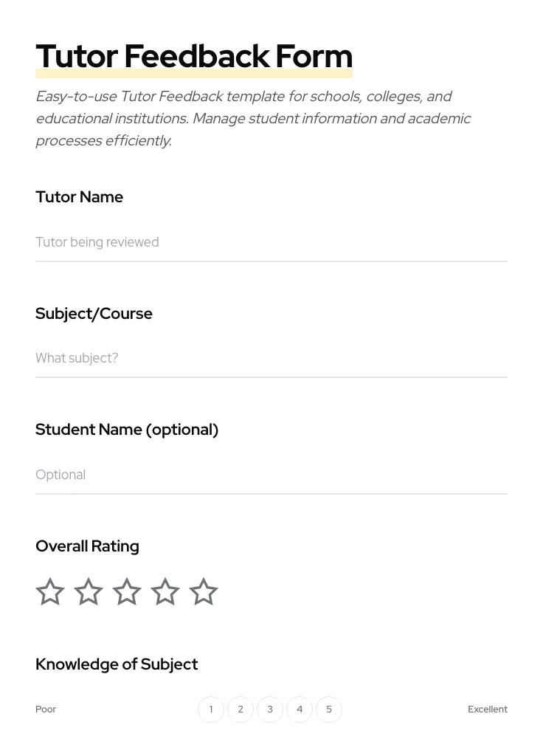
Task: Click the optional Student Name field
Action: click(x=271, y=475)
